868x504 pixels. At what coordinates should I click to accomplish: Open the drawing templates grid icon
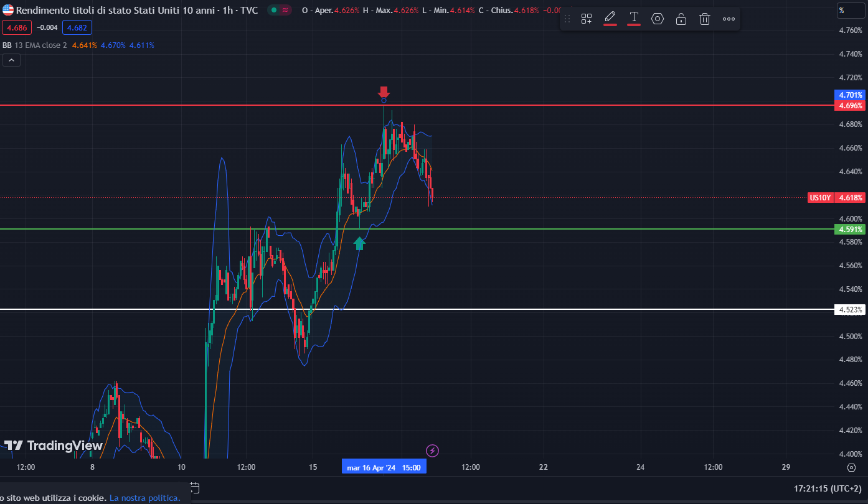coord(587,19)
